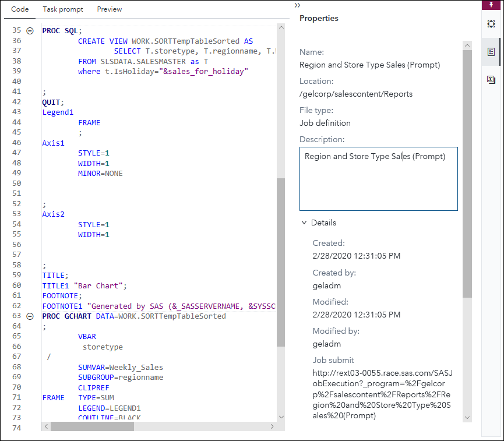The width and height of the screenshot is (504, 441).
Task: Click the LEGEND=LEGEND1 code line
Action: [110, 408]
